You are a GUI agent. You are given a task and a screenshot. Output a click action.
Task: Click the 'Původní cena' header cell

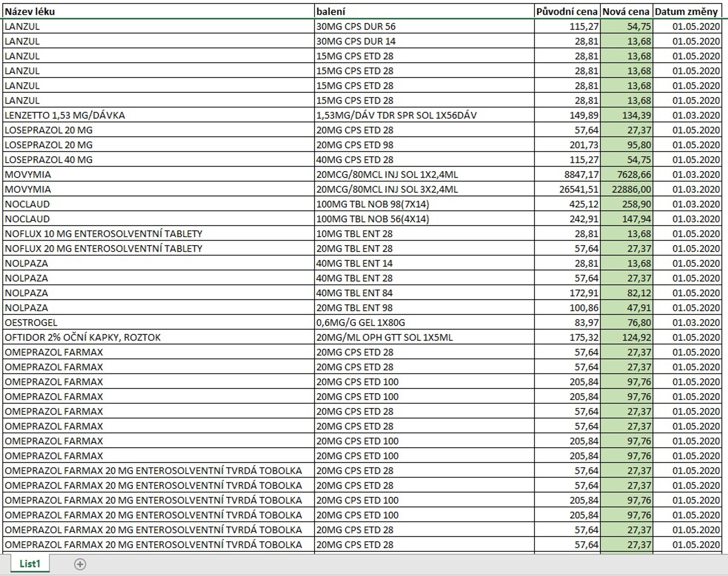(x=567, y=11)
